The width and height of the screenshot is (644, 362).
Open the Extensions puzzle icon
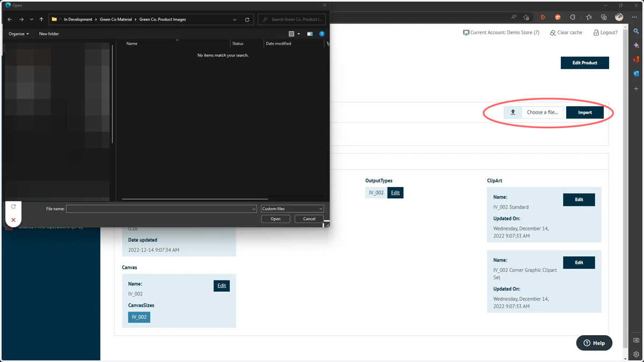point(573,17)
